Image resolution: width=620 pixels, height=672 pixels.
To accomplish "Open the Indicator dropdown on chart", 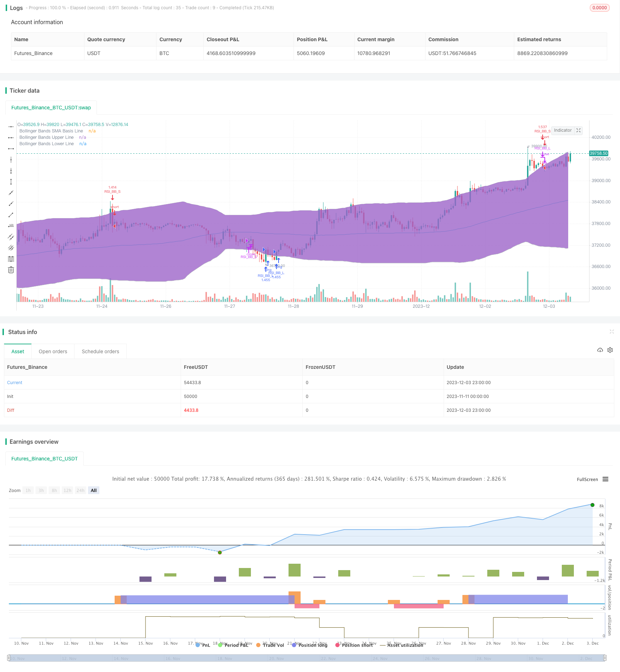I will 563,130.
